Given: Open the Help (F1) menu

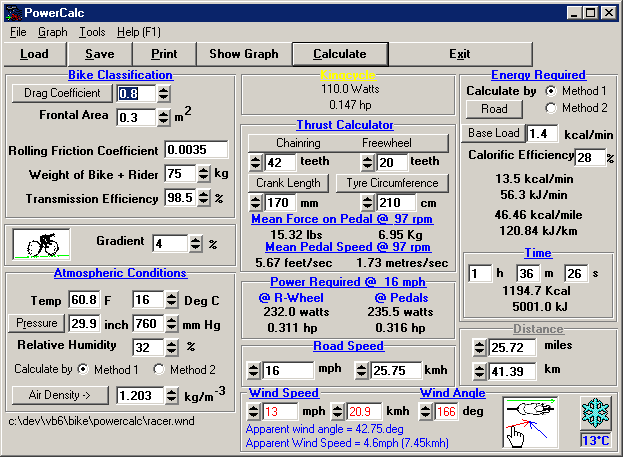Looking at the screenshot, I should pyautogui.click(x=139, y=32).
